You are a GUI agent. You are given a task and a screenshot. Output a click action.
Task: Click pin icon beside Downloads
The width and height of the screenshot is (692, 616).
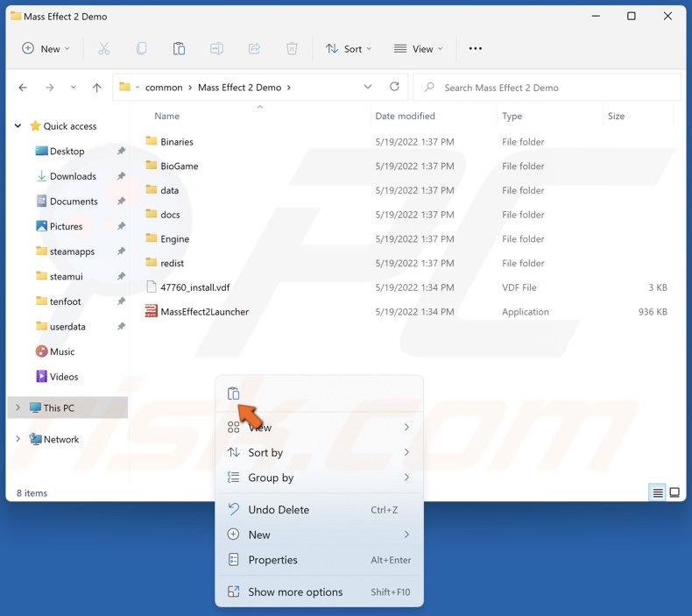point(121,176)
